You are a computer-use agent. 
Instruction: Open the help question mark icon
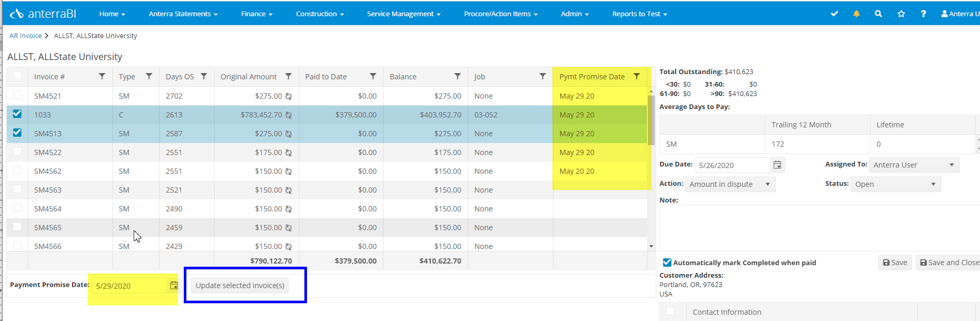923,14
